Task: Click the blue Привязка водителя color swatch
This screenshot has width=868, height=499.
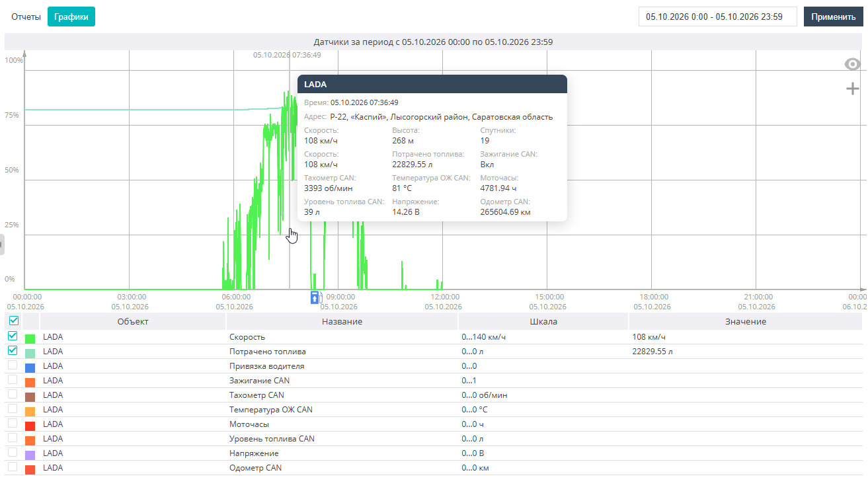Action: tap(30, 367)
